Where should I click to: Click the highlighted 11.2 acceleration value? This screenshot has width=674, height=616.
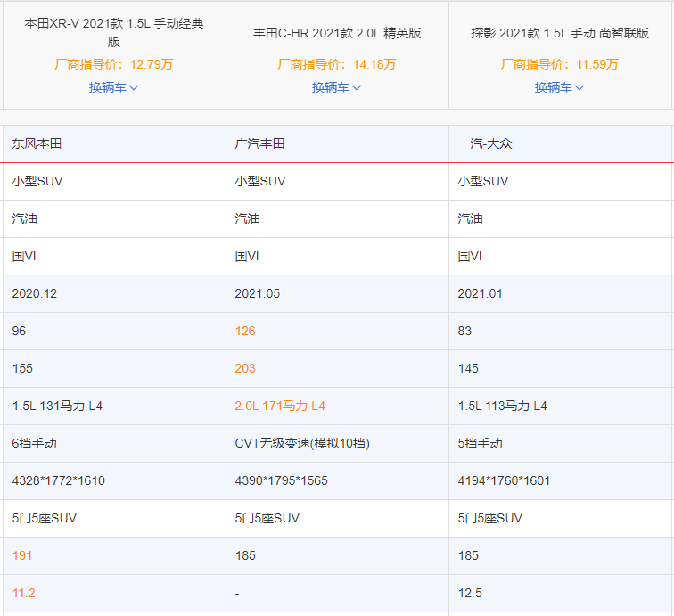coord(24,593)
